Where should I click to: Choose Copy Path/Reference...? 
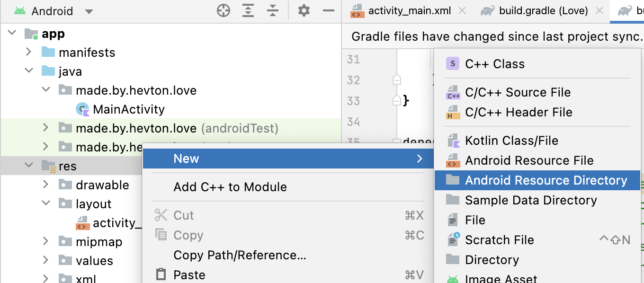point(288,255)
